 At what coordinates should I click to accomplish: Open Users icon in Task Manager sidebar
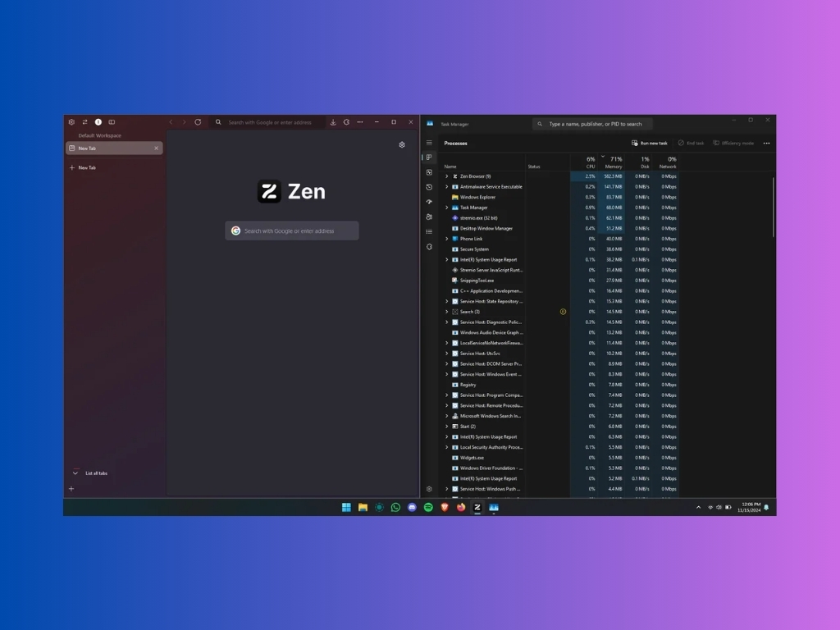point(429,217)
